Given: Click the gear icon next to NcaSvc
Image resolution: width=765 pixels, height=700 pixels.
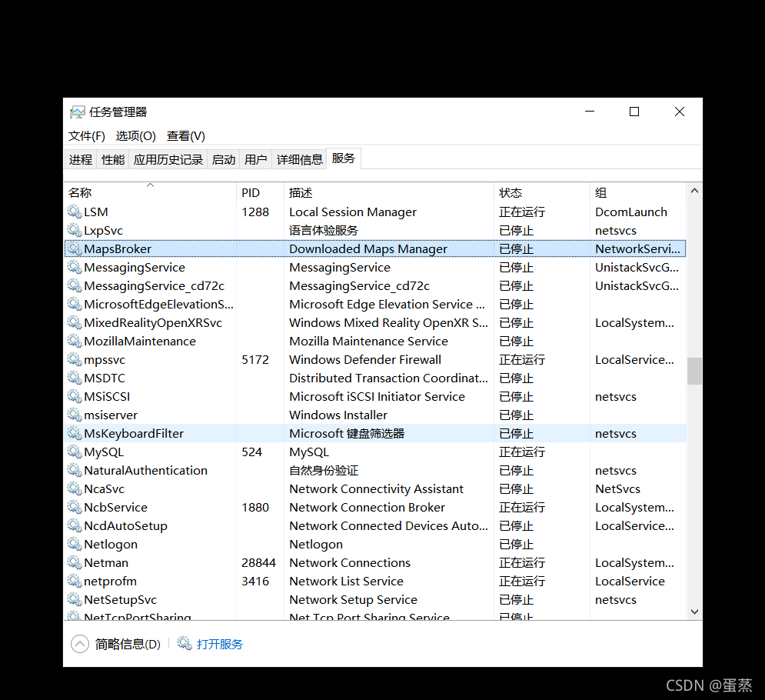Looking at the screenshot, I should (75, 488).
